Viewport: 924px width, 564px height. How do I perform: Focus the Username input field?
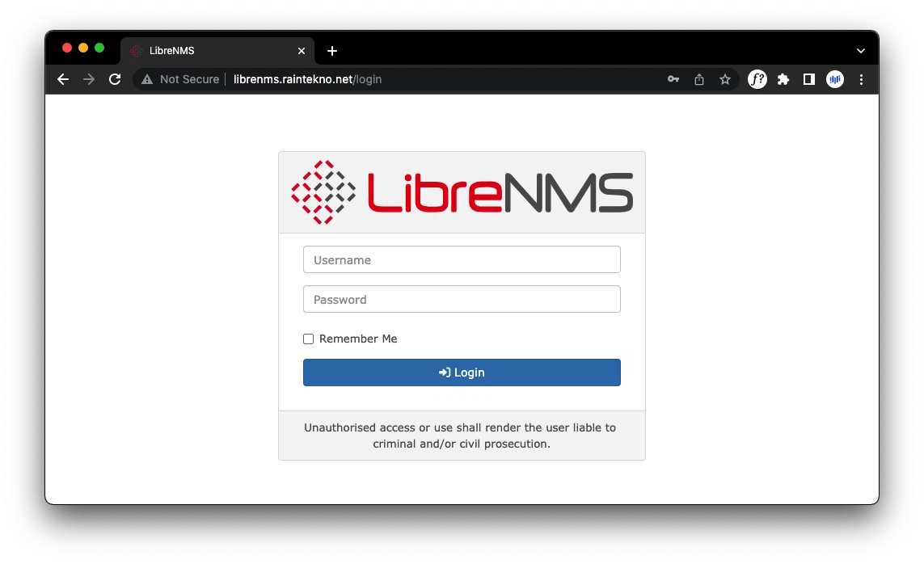coord(462,260)
